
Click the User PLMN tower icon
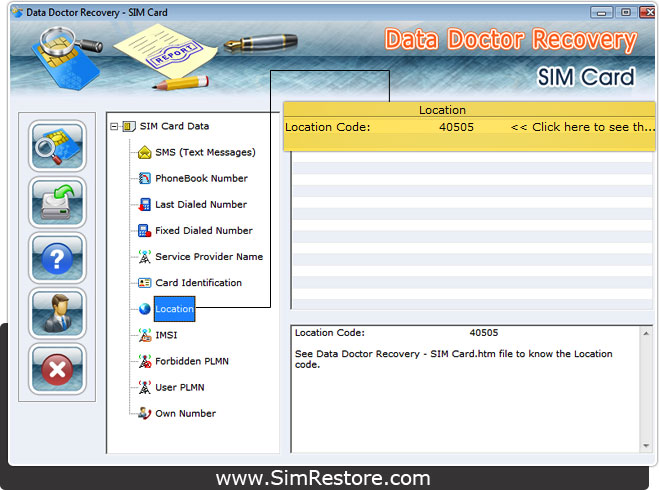tap(145, 387)
